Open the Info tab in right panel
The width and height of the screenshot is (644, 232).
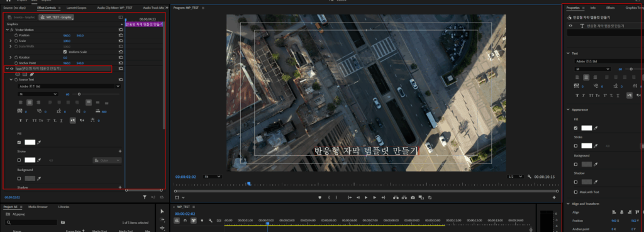[x=592, y=8]
